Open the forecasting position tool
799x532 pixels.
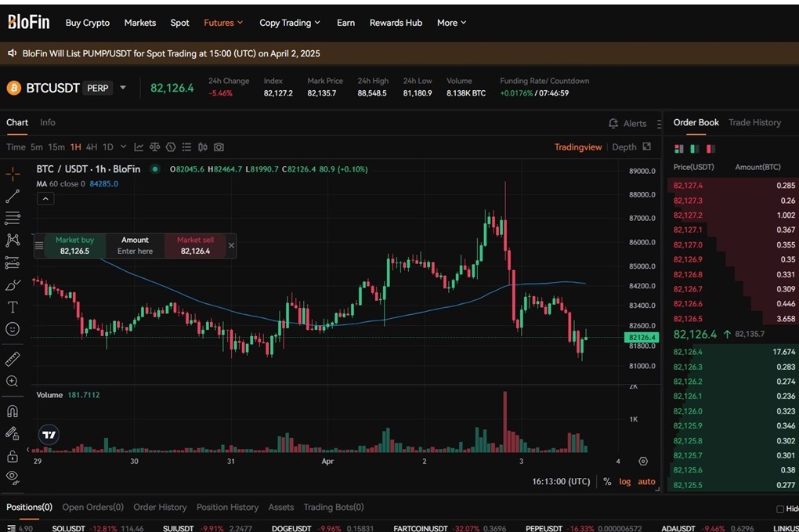pyautogui.click(x=13, y=262)
